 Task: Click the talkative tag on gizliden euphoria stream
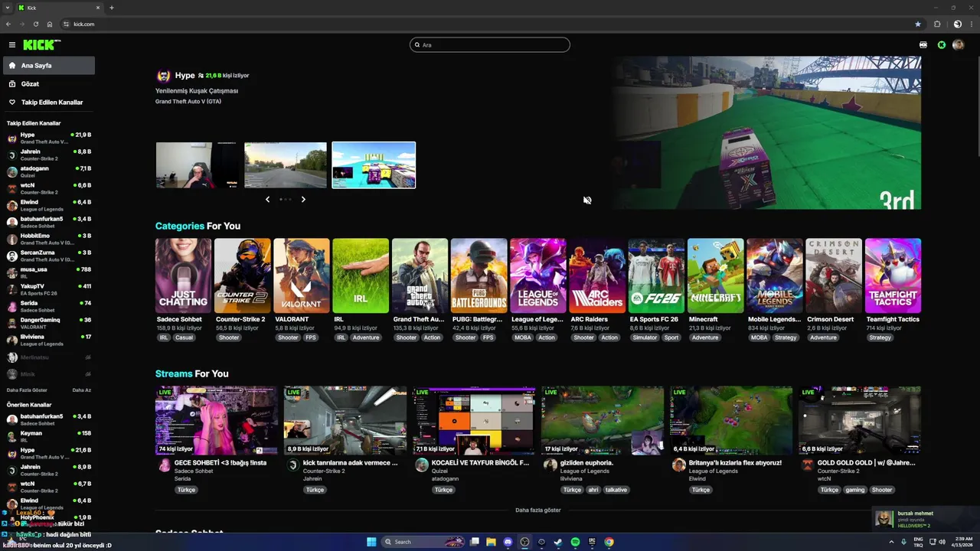point(616,490)
